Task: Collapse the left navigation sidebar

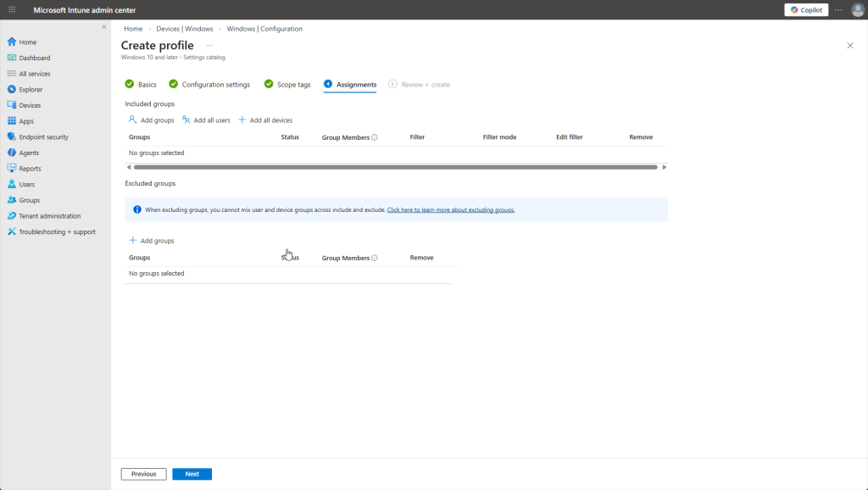Action: (x=104, y=27)
